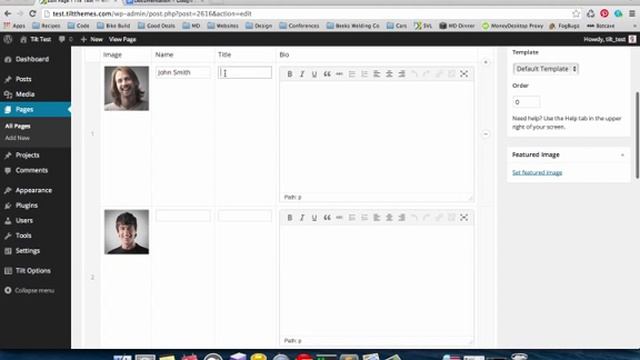
Task: Click the WordPress logo in the admin bar
Action: pyautogui.click(x=8, y=39)
